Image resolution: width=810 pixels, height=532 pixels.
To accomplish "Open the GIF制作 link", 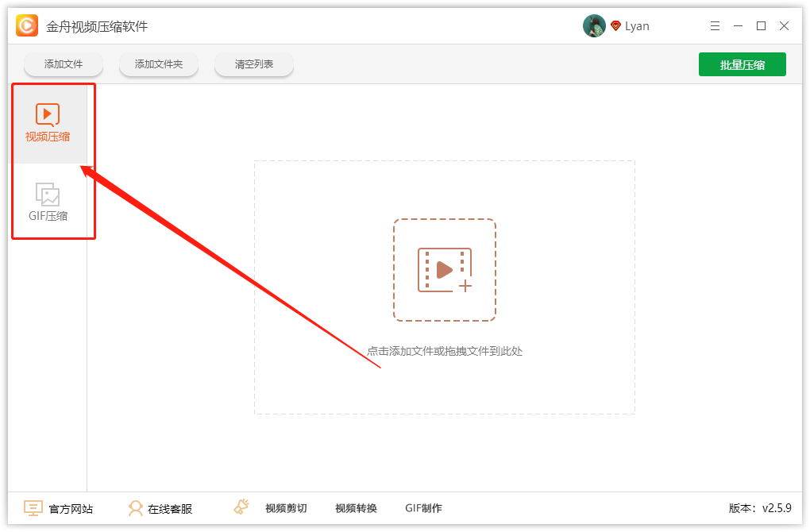I will (x=423, y=508).
